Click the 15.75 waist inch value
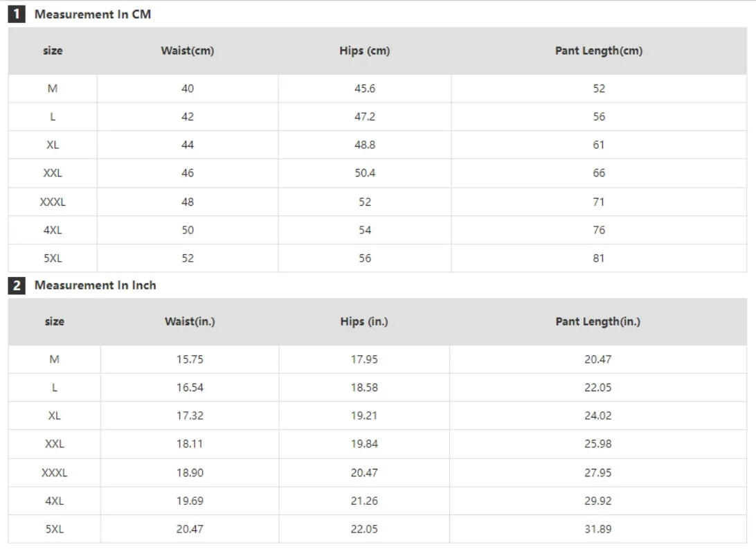The width and height of the screenshot is (756, 554). tap(190, 359)
